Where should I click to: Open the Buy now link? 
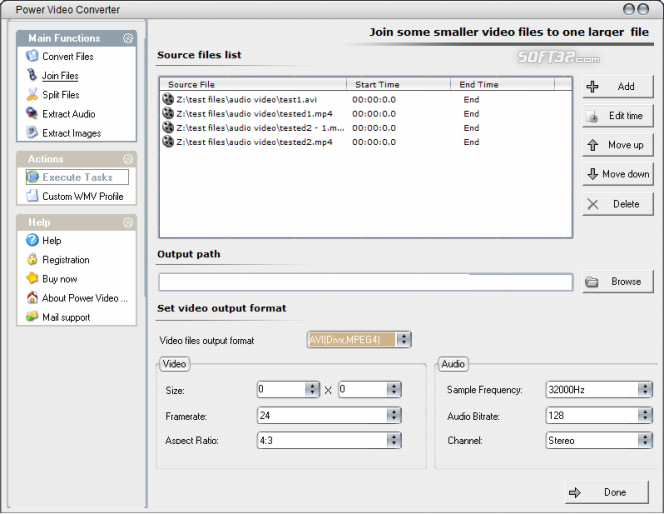click(x=60, y=279)
